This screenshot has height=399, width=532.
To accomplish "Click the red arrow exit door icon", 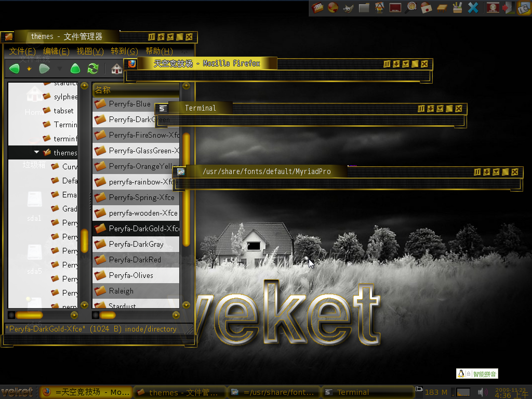I will [x=508, y=8].
